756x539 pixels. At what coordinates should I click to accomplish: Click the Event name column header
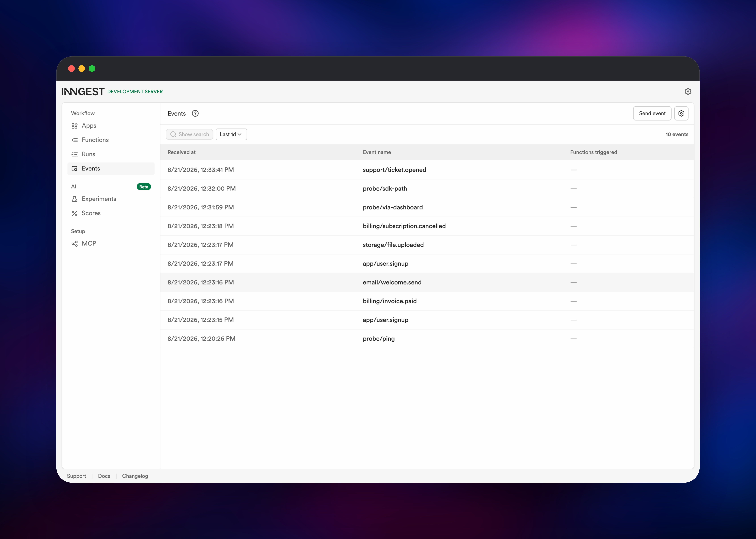click(377, 152)
